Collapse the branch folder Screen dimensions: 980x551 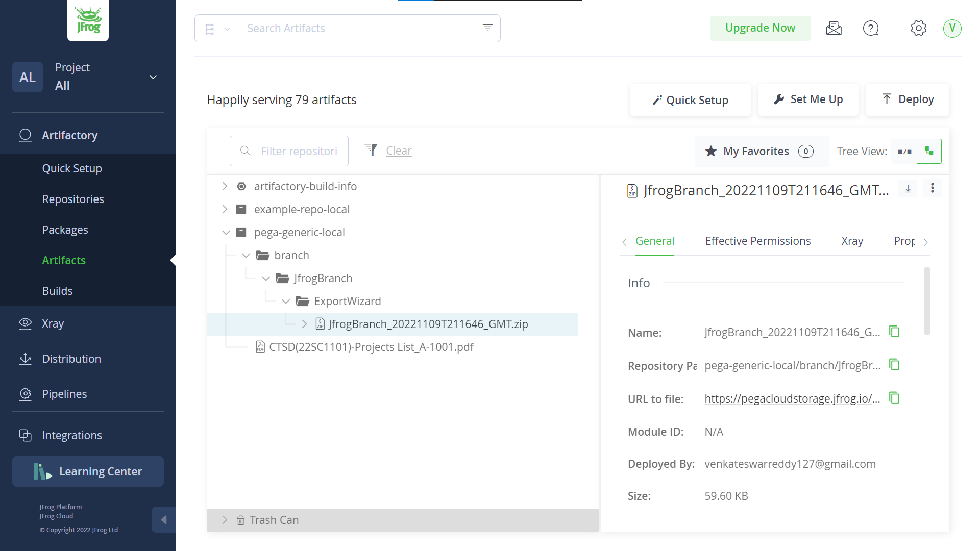point(246,255)
